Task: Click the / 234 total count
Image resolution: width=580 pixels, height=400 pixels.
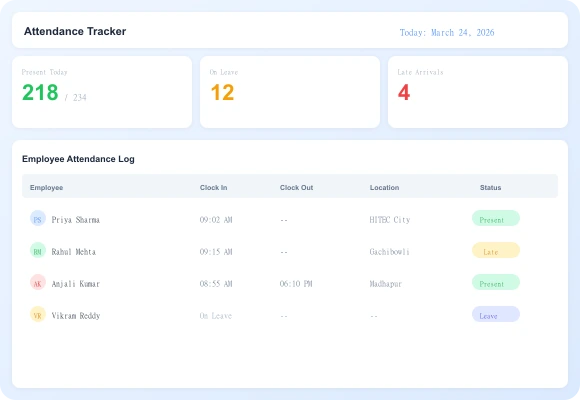Action: [x=75, y=98]
